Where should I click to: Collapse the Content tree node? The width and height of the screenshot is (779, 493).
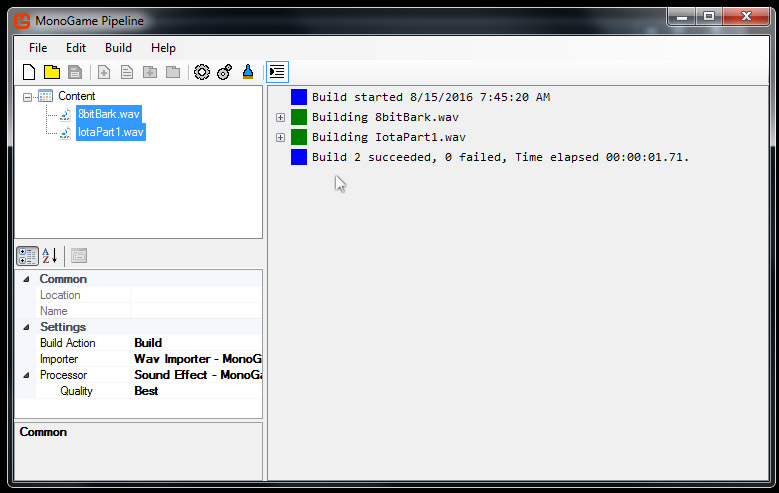tap(27, 97)
